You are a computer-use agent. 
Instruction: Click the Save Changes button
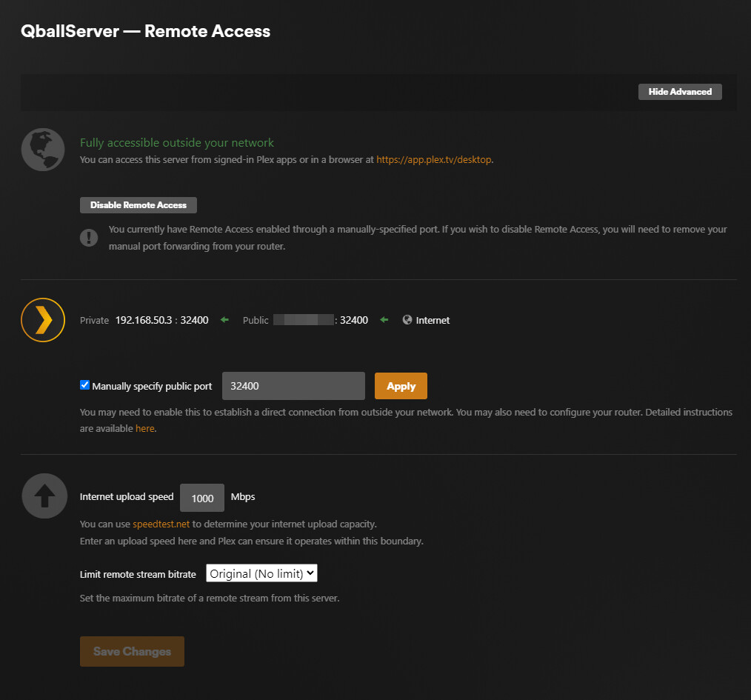click(x=132, y=651)
